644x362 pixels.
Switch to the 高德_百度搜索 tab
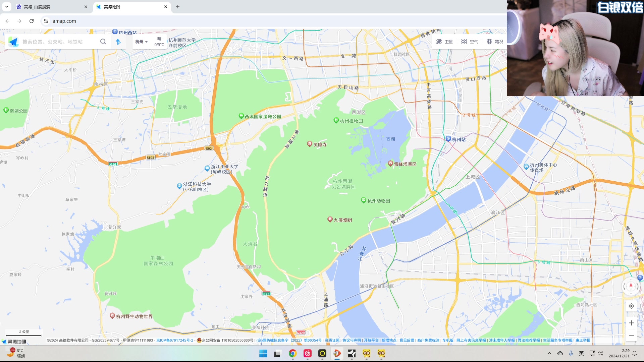[52, 7]
